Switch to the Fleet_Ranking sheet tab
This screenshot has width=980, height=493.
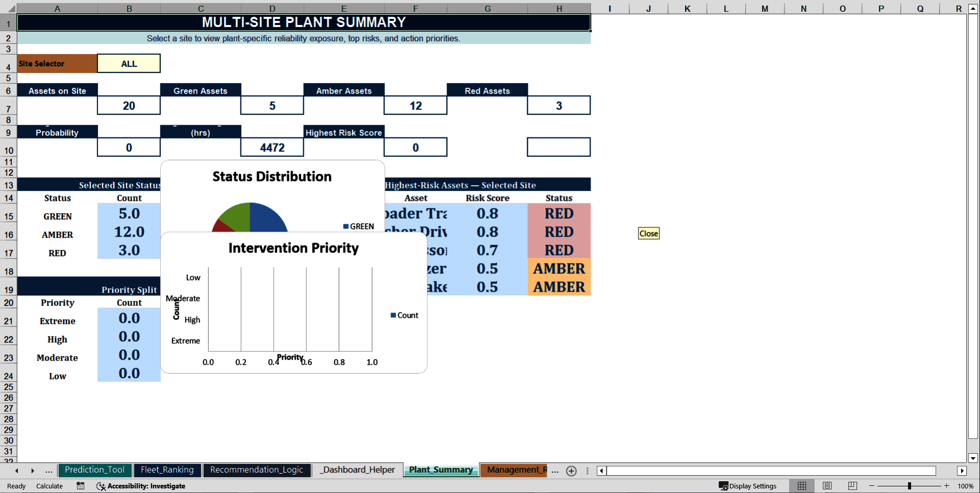[167, 470]
